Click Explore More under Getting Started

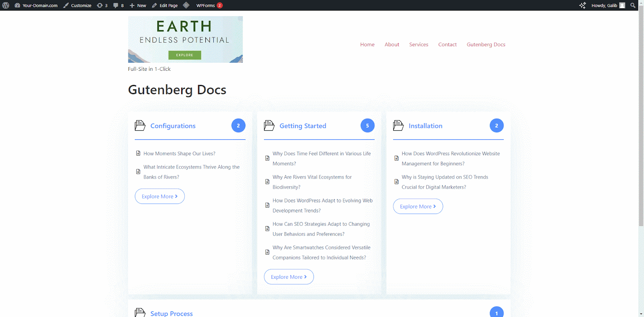(x=289, y=277)
